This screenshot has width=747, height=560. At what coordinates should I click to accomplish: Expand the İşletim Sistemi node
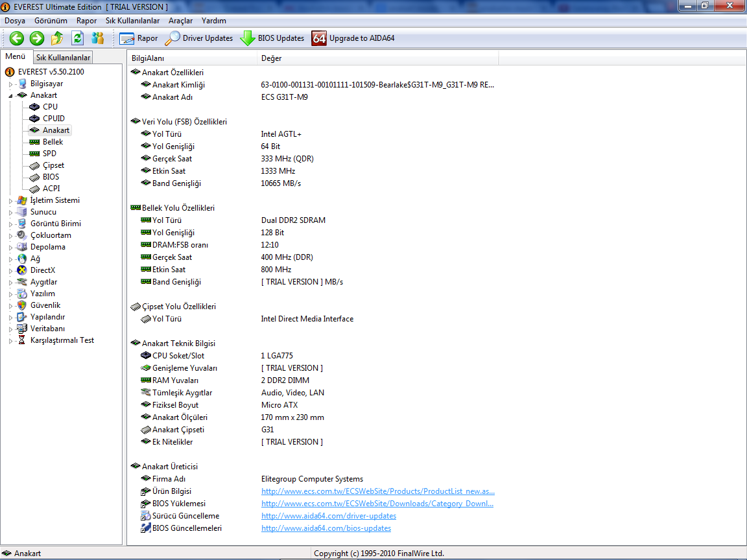tap(10, 201)
